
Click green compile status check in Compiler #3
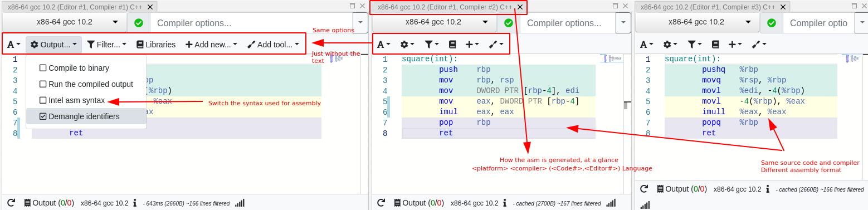click(772, 23)
